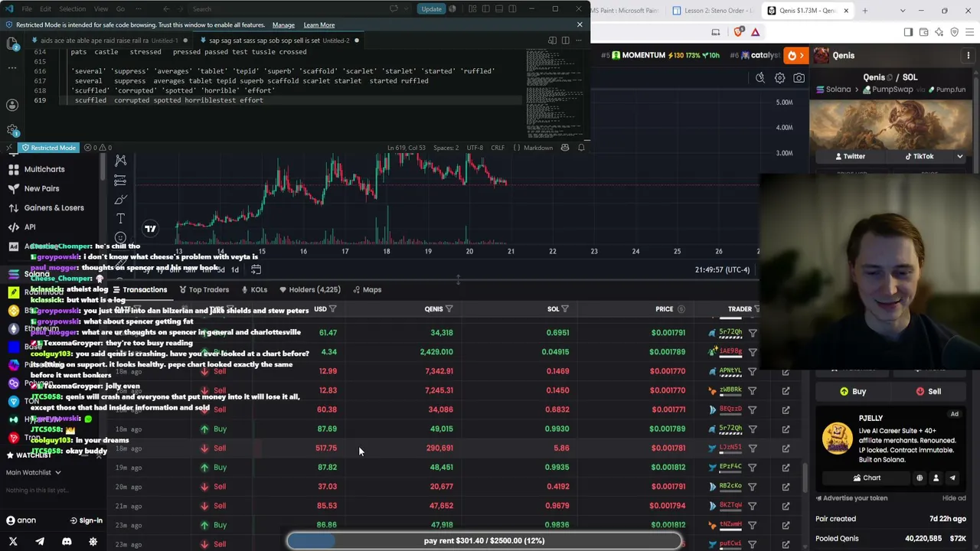Image resolution: width=980 pixels, height=551 pixels.
Task: Expand more social links next to TikTok
Action: pos(960,156)
